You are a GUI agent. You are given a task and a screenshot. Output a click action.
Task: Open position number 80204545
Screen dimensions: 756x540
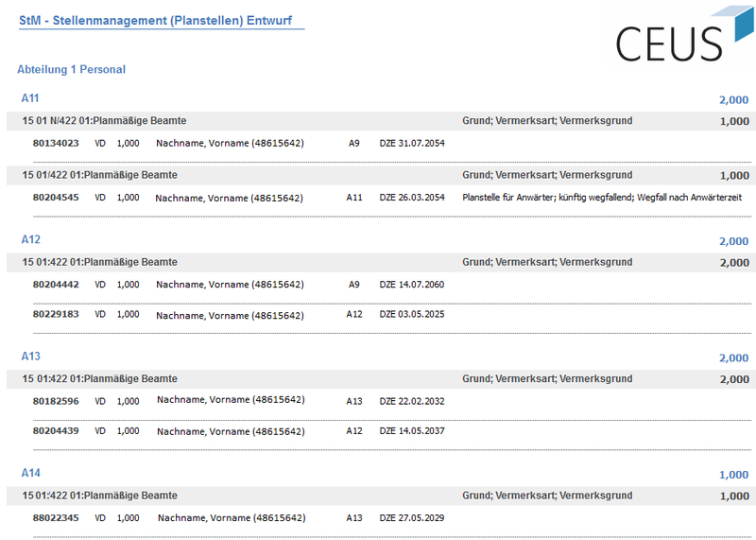pyautogui.click(x=56, y=198)
